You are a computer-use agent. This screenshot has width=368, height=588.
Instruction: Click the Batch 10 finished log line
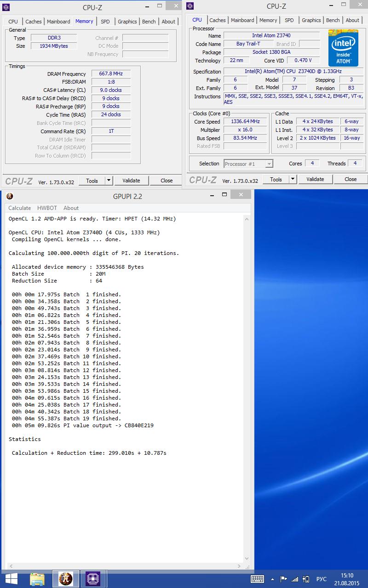[x=66, y=356]
